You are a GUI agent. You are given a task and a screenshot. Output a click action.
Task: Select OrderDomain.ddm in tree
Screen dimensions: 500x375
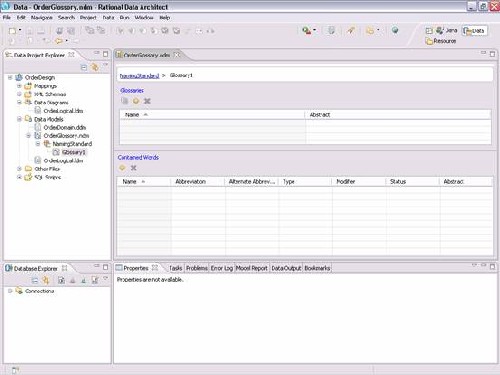[65, 127]
